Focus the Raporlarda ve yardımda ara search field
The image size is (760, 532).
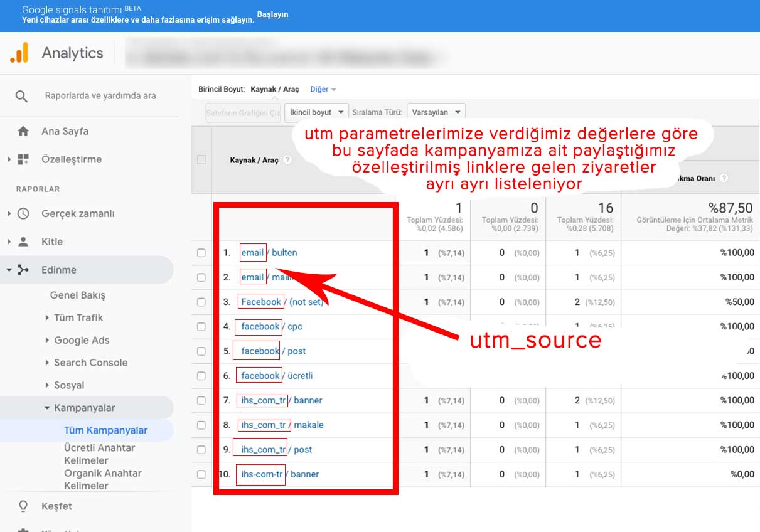click(x=100, y=96)
